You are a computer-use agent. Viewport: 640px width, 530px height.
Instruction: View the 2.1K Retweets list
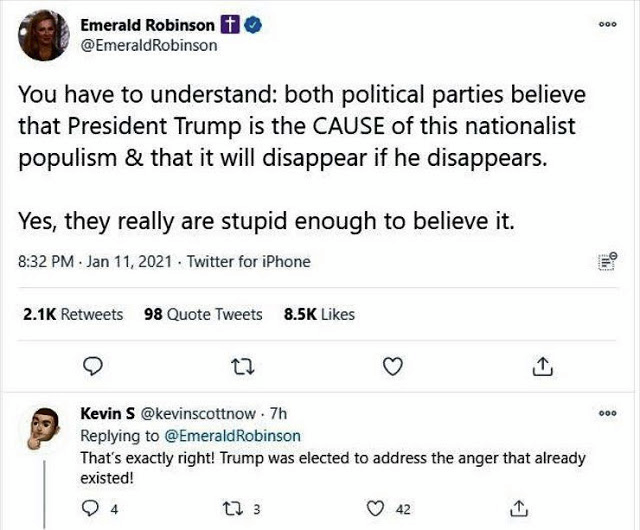coord(72,314)
